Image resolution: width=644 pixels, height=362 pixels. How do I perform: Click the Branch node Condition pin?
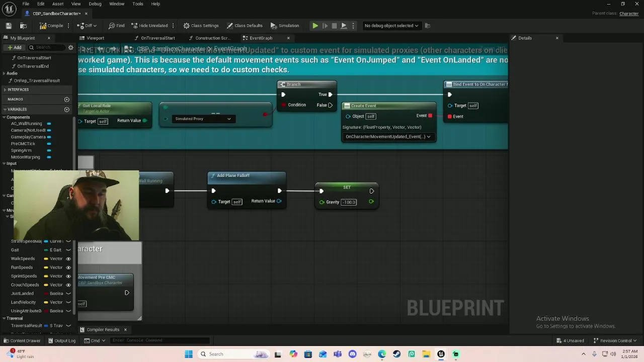click(283, 105)
